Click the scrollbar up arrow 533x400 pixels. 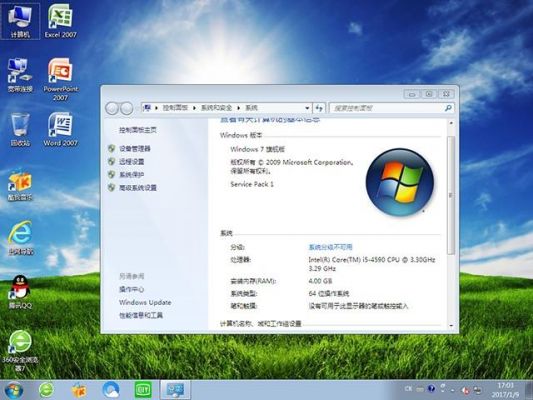coord(451,123)
